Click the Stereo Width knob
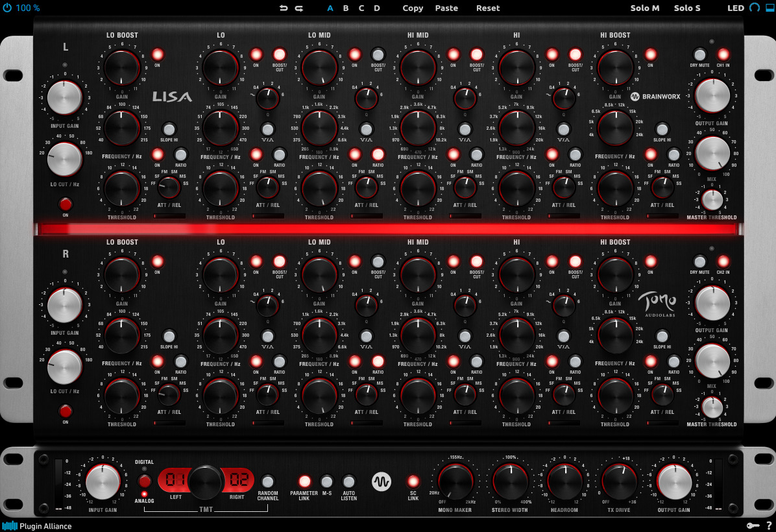 point(510,481)
